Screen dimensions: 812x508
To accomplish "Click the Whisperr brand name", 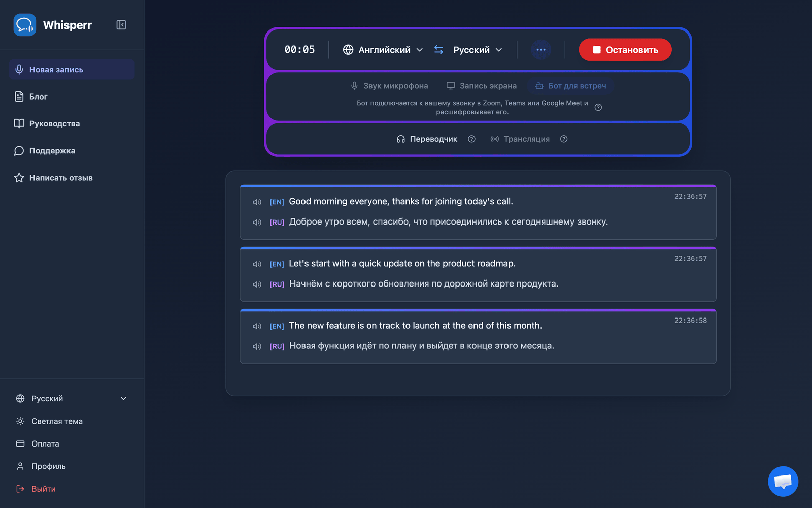I will click(67, 25).
